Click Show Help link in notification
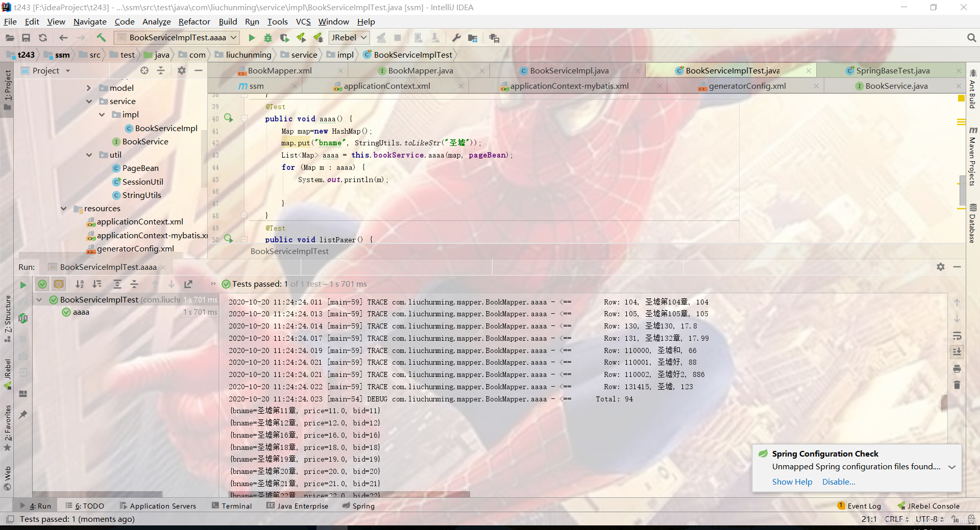This screenshot has width=980, height=530. [x=792, y=482]
